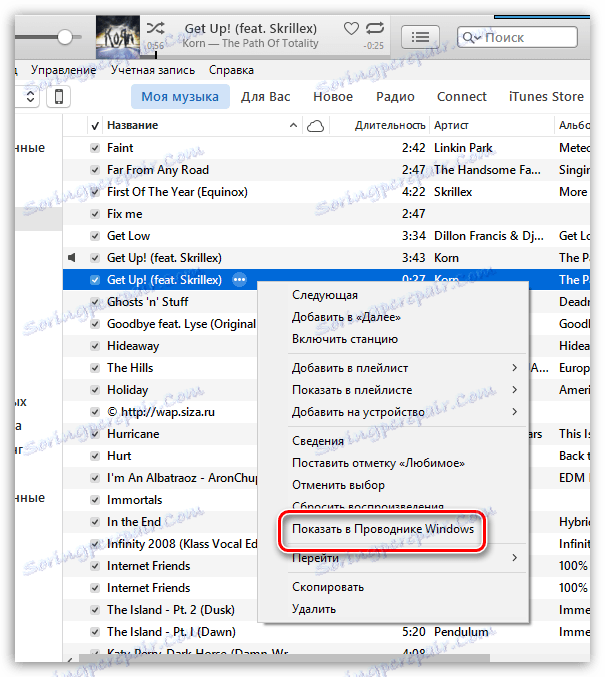Focus the Поиск search field
The image size is (605, 677).
[x=517, y=38]
